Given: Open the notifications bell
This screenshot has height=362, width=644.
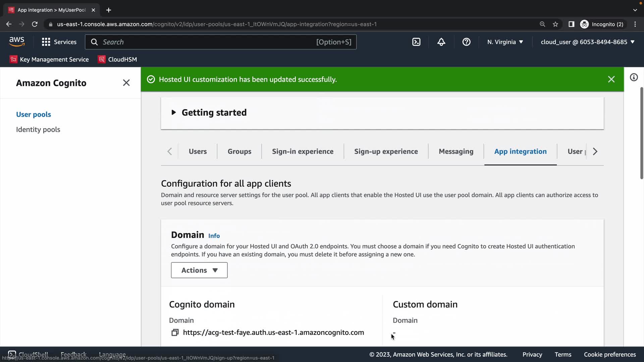Looking at the screenshot, I should click(x=441, y=42).
